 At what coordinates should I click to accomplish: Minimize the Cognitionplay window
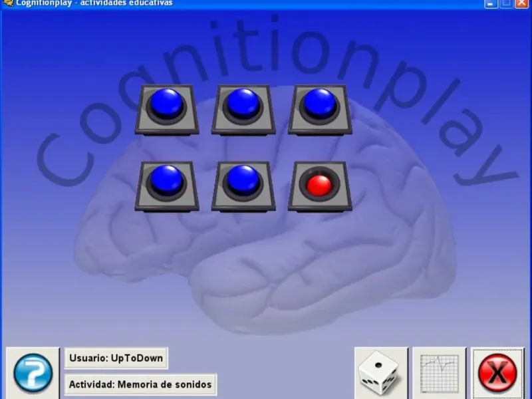(491, 4)
